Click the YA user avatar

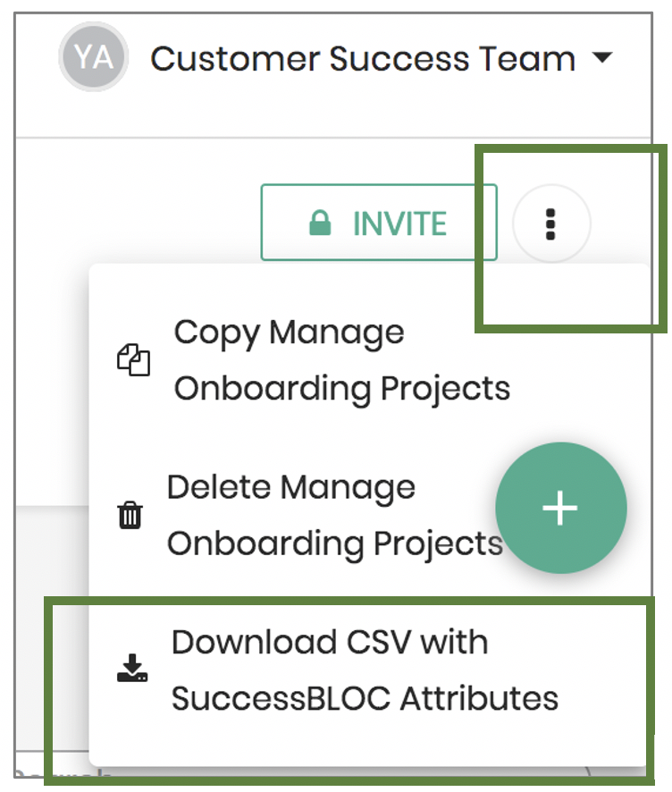tap(94, 56)
